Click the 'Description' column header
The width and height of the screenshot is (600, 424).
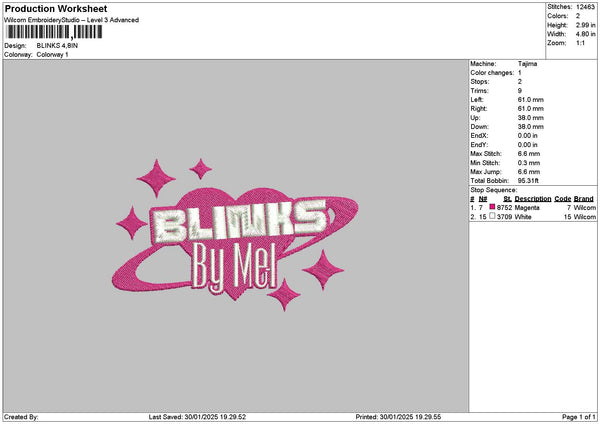pos(533,199)
